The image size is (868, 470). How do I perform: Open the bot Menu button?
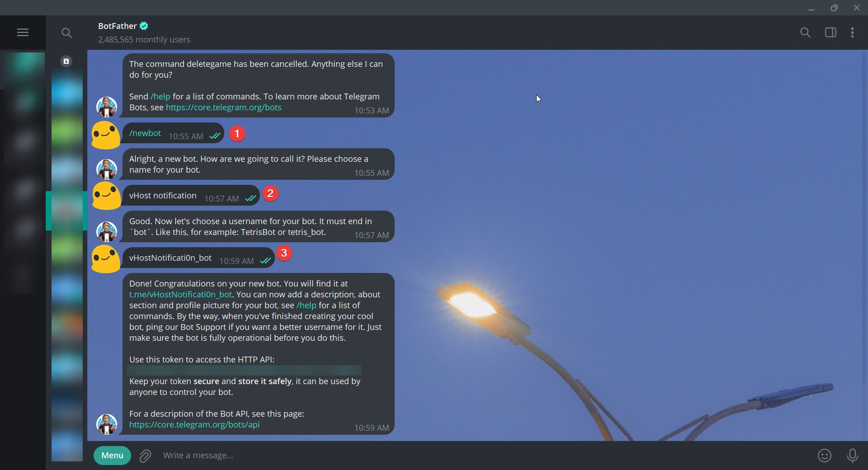pos(112,456)
